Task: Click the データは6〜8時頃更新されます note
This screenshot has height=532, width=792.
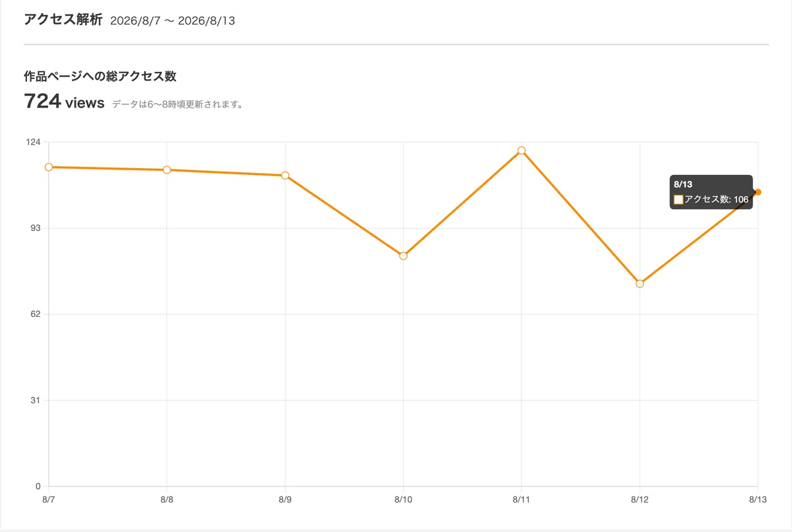Action: [178, 104]
